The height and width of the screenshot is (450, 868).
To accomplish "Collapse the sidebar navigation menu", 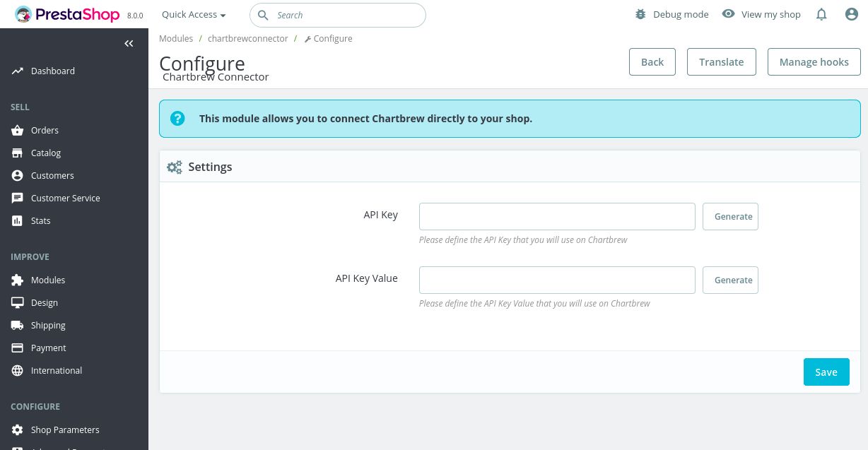I will (129, 44).
